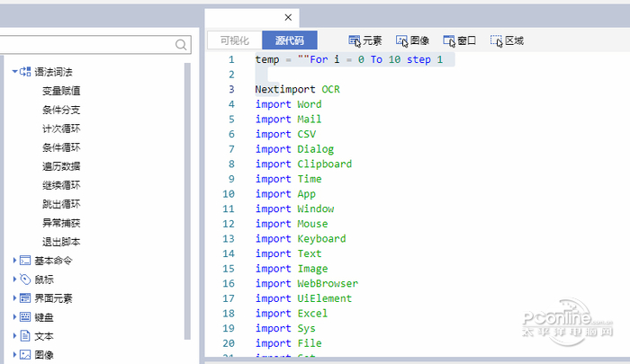
Task: Click the 'temp = ""For i' code line
Action: pyautogui.click(x=349, y=59)
